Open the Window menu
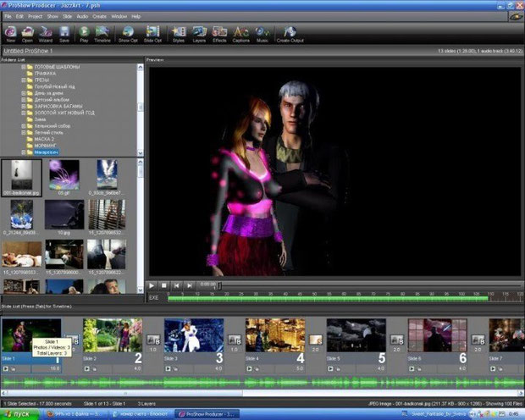The height and width of the screenshot is (420, 525). pos(119,16)
